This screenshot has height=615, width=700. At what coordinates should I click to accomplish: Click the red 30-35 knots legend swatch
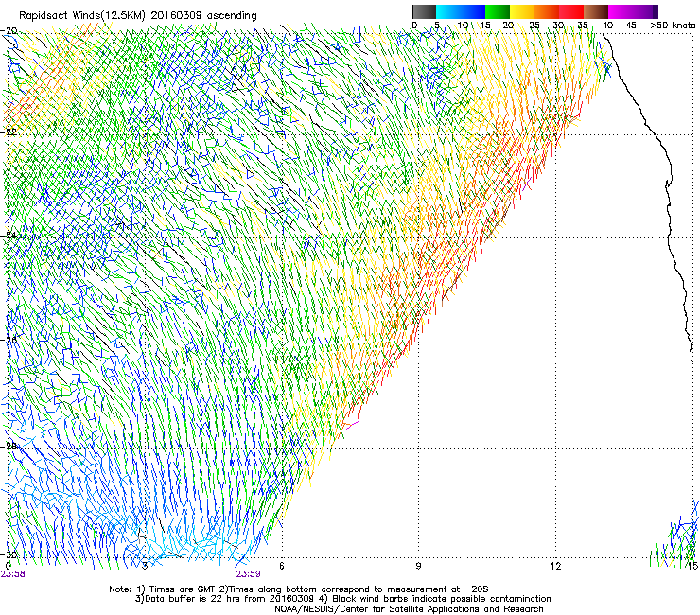(571, 11)
